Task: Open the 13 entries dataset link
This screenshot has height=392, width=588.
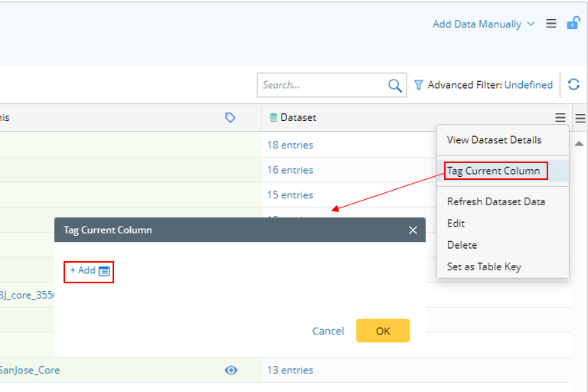Action: 290,371
